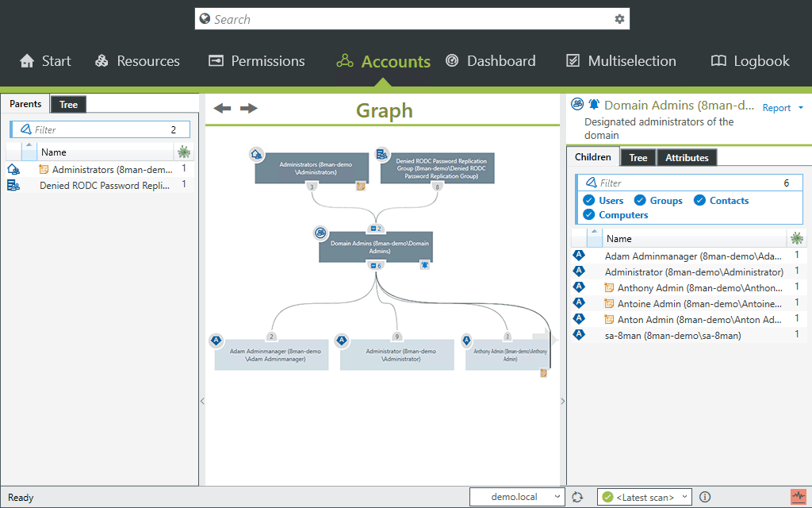Collapse the left panel arrow
The image size is (812, 508).
[x=202, y=401]
